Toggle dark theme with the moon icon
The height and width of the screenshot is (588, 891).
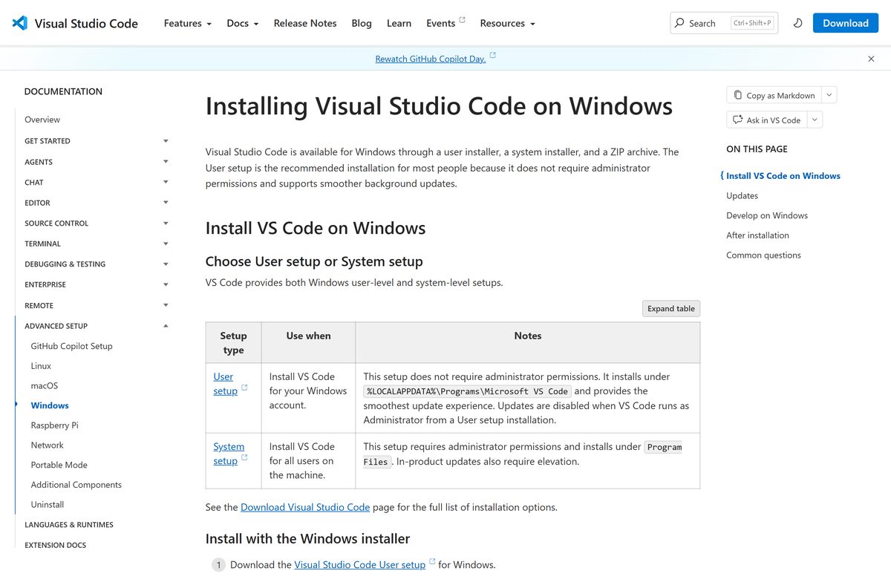[x=798, y=23]
